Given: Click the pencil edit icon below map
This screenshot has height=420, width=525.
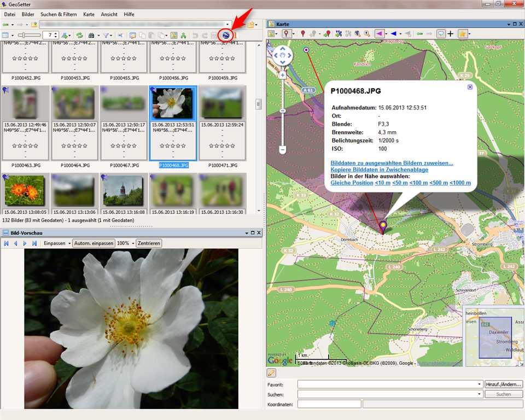Looking at the screenshot, I should 271,372.
